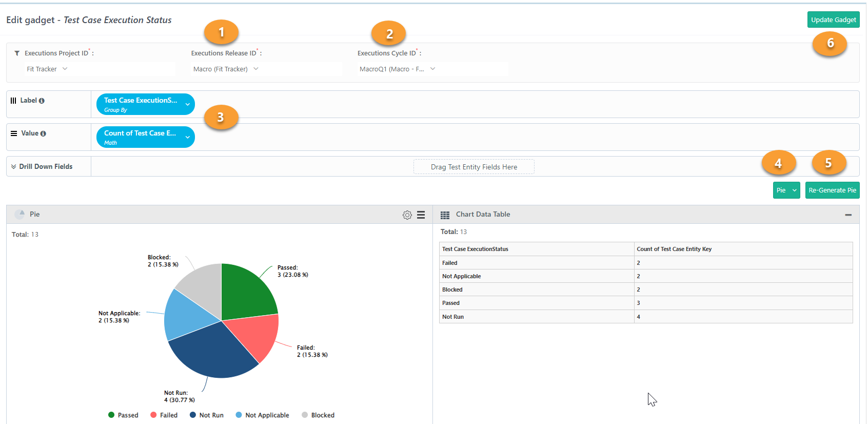This screenshot has width=868, height=424.
Task: Click the Update Gadget button
Action: (834, 20)
